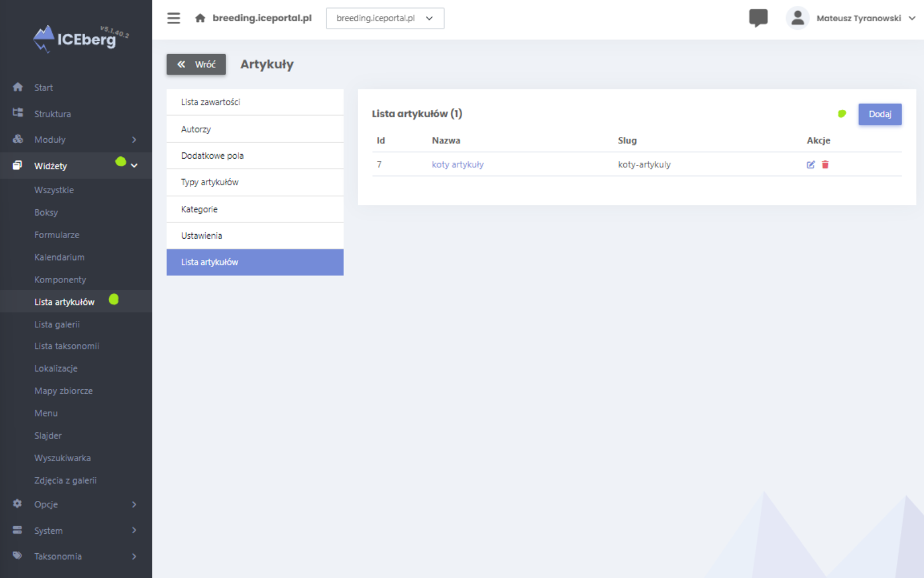Toggle the hamburger sidebar menu
Screen dimensions: 924x578
(174, 18)
